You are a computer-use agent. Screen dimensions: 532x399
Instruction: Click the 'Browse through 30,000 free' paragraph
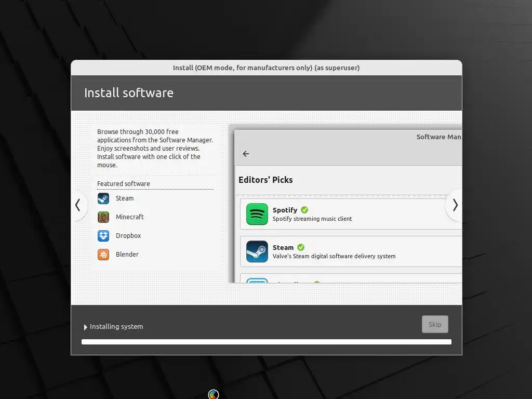(x=155, y=148)
